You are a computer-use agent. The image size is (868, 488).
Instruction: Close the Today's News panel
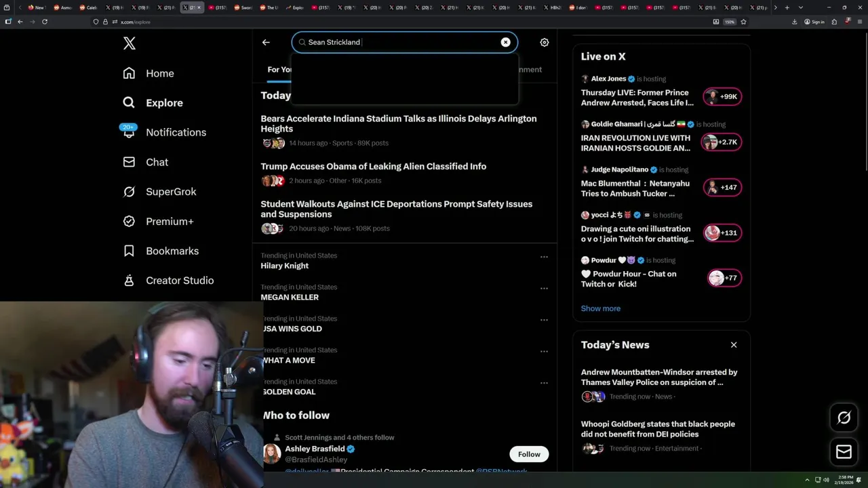[x=733, y=345]
